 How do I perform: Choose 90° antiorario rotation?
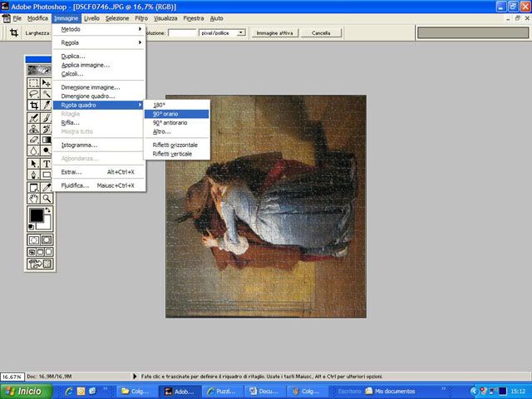pyautogui.click(x=176, y=123)
